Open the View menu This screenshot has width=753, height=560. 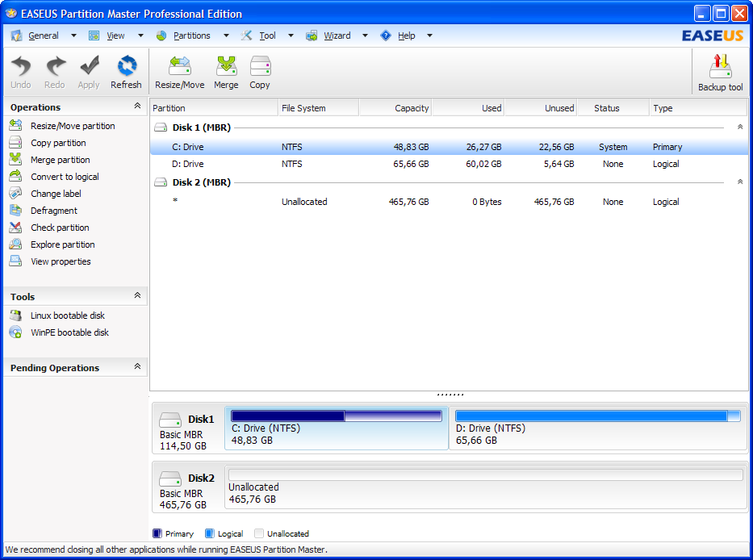[115, 36]
